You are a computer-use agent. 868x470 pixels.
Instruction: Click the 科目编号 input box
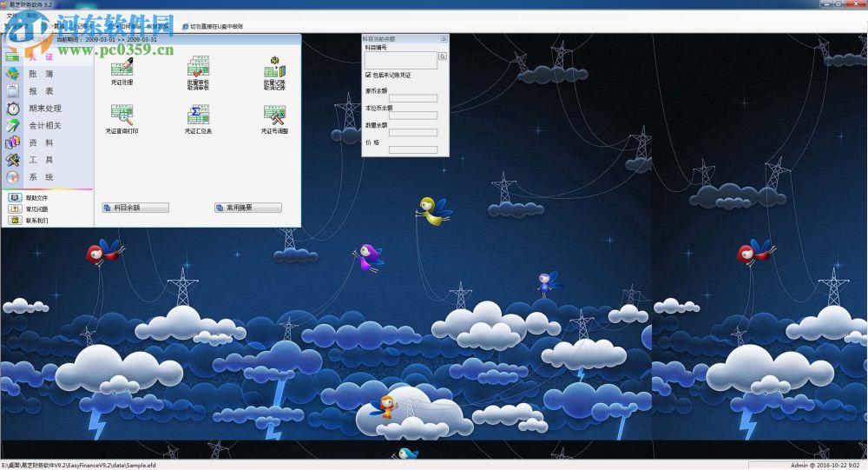tap(401, 61)
